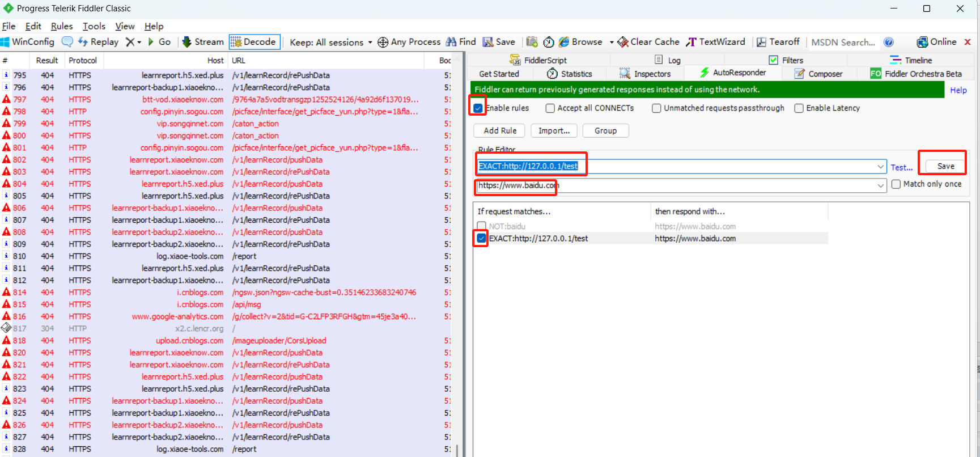Screen dimensions: 980x457
Task: Open the Edit menu
Action: (33, 26)
